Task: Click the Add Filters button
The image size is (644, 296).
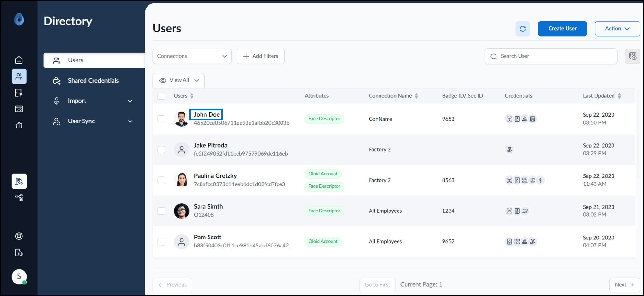Action: [261, 56]
